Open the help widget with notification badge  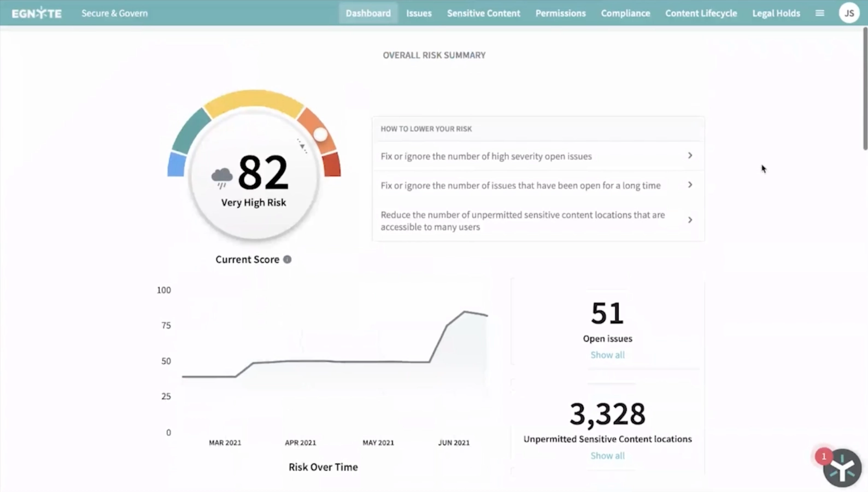[x=842, y=468]
